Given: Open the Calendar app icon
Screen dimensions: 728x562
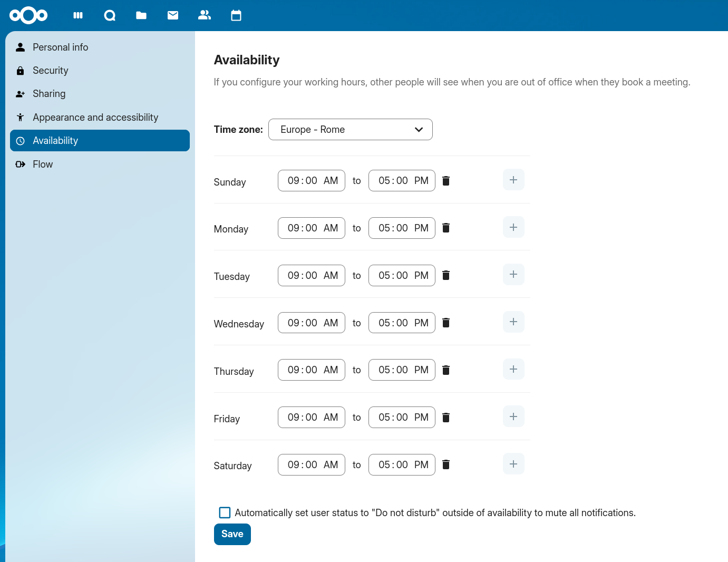Looking at the screenshot, I should coord(236,15).
